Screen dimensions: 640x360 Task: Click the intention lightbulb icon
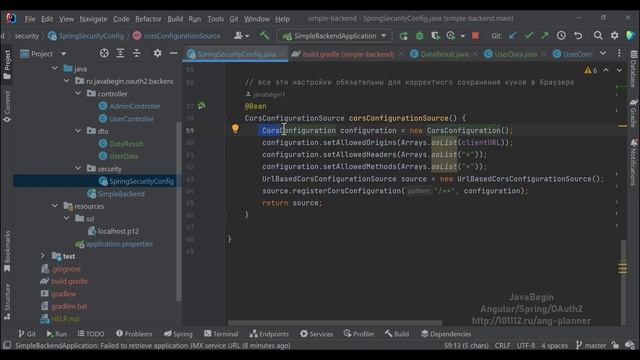pyautogui.click(x=235, y=129)
